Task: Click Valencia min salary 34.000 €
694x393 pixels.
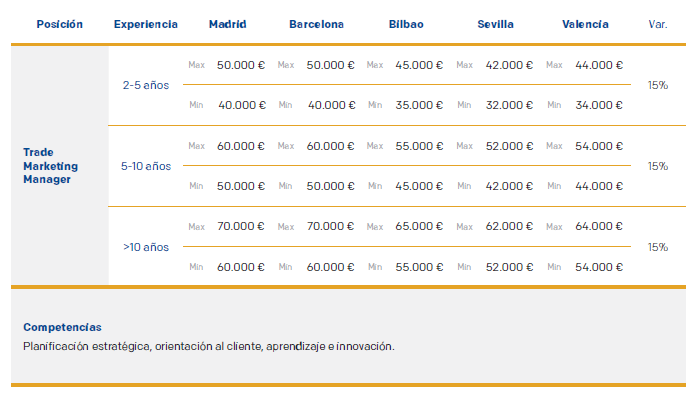Action: (599, 105)
